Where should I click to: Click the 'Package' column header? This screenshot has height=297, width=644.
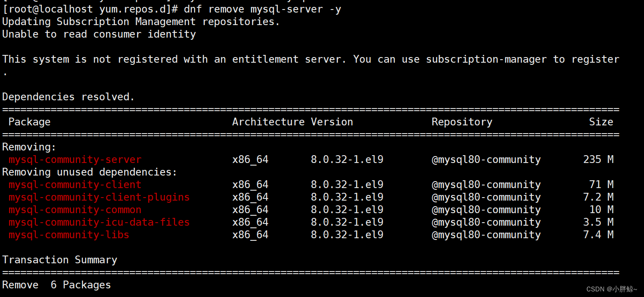[29, 122]
